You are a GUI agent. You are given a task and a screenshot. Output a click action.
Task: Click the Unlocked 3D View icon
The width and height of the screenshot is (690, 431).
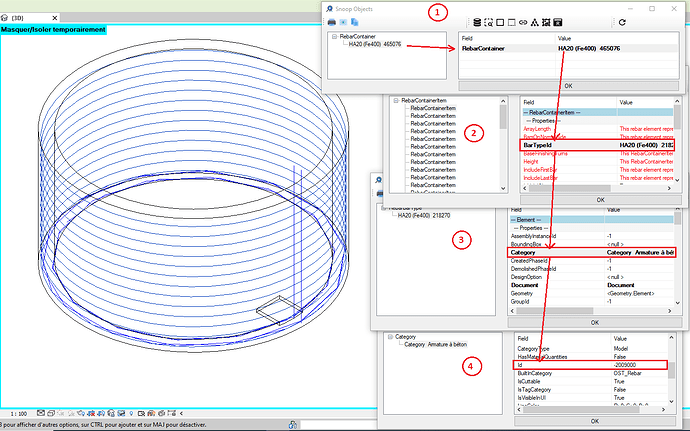tap(111, 413)
